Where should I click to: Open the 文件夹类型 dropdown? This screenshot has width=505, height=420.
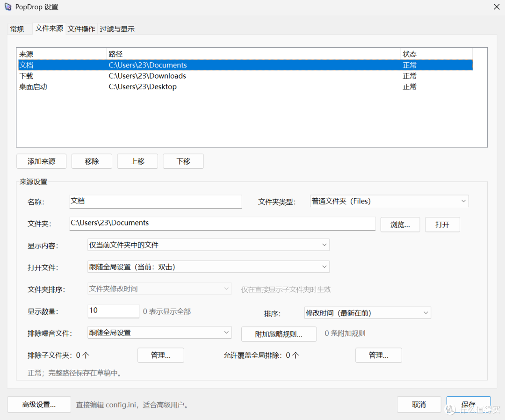pos(389,201)
